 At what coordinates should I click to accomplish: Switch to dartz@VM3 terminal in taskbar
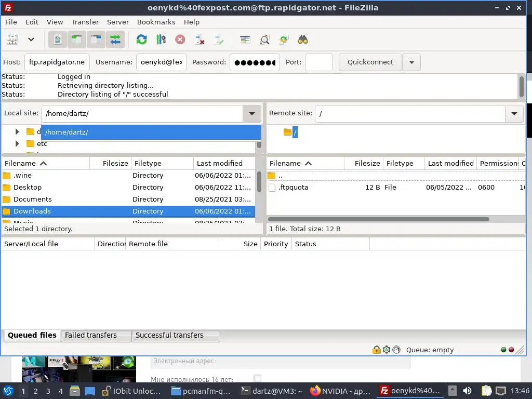(x=271, y=391)
